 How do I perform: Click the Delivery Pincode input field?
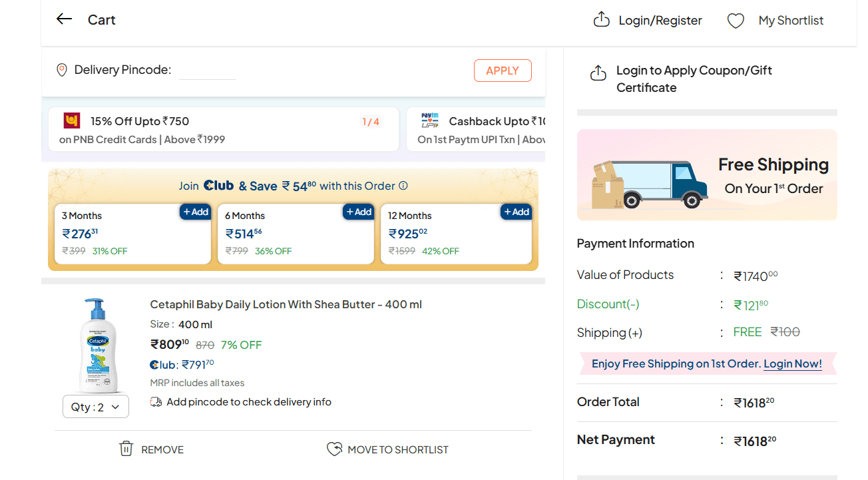207,70
